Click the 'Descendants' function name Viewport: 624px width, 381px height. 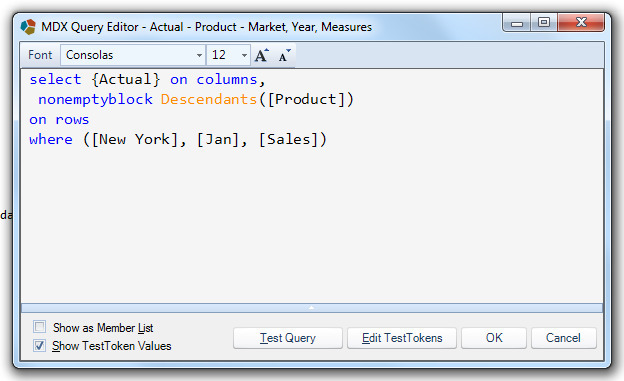(x=209, y=100)
